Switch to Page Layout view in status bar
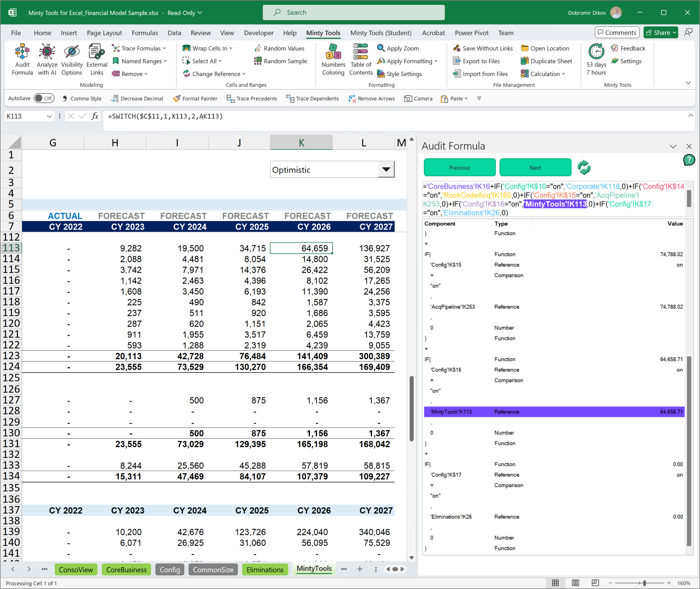 (575, 583)
